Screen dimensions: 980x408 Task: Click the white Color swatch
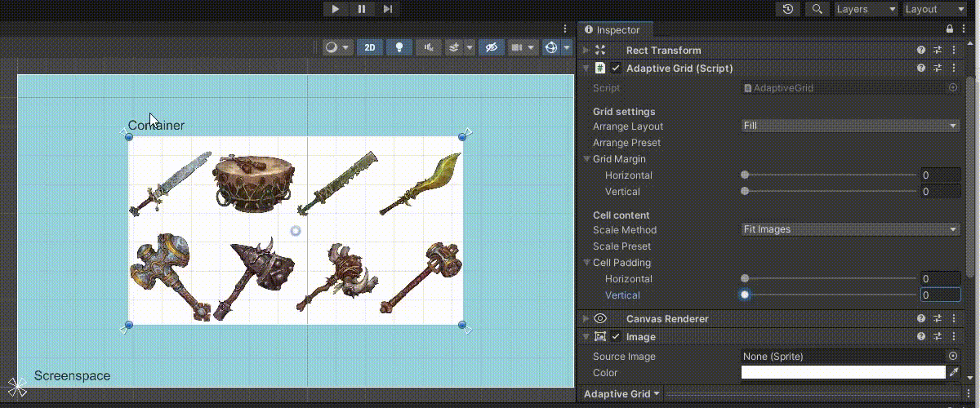[x=843, y=372]
